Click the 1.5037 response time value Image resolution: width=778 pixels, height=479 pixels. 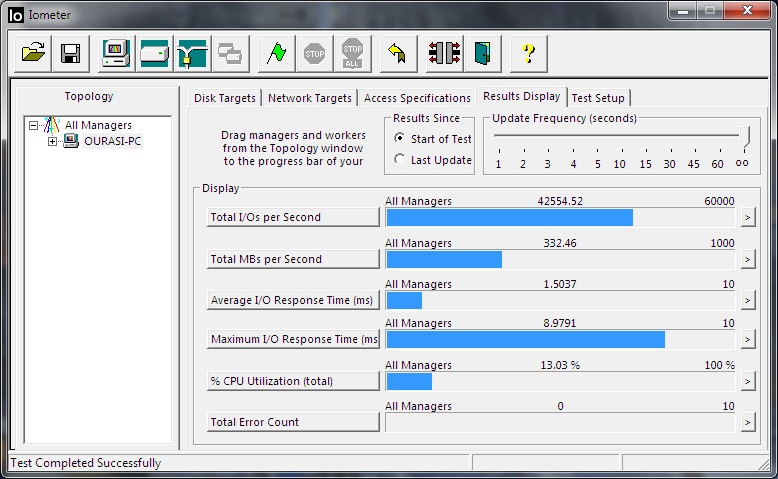[x=560, y=284]
